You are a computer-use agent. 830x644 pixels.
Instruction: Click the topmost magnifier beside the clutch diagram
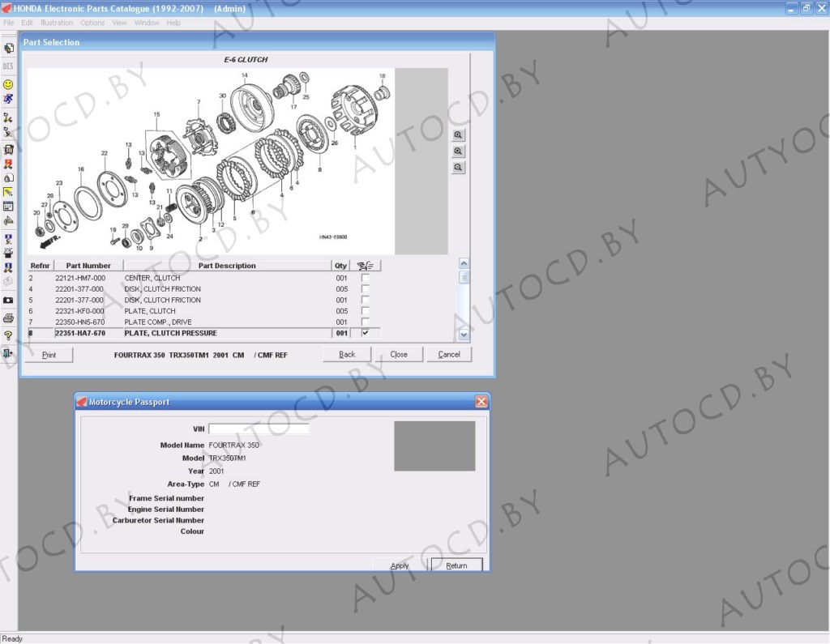[459, 135]
